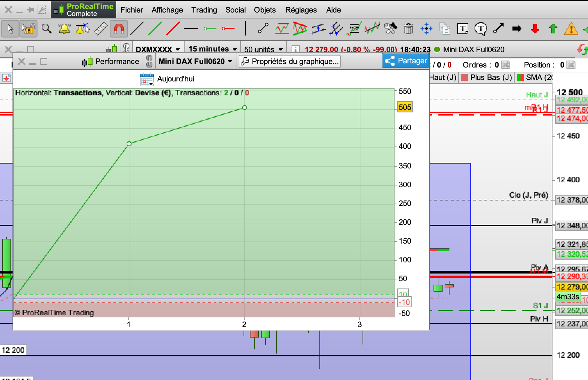Click the Haut (J) indicator label
The width and height of the screenshot is (588, 380).
click(443, 77)
